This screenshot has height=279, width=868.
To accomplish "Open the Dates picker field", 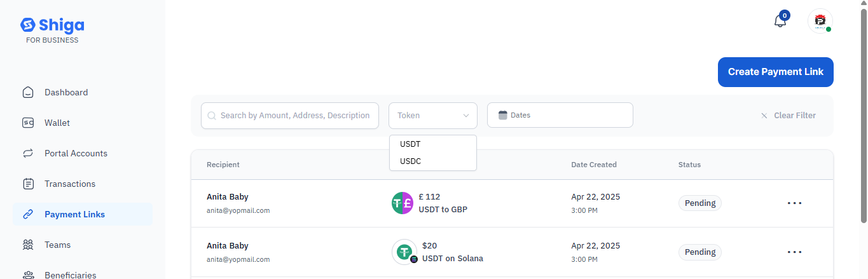I will [x=560, y=116].
